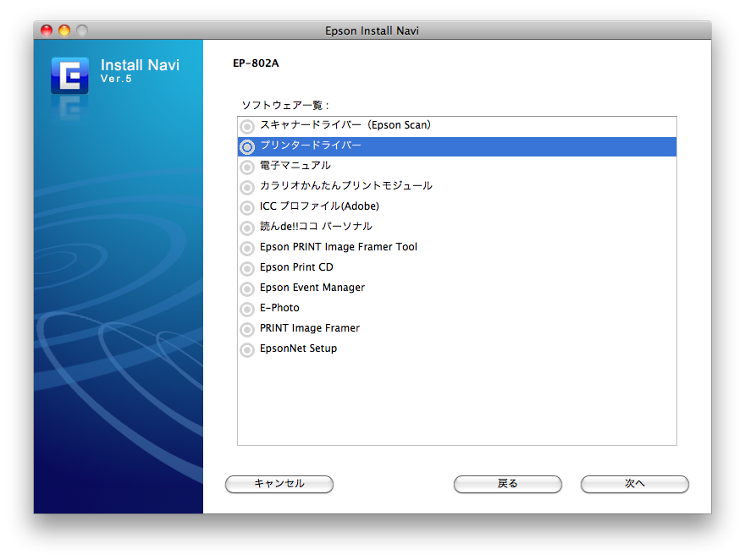Click the Epson PRINT Image Framer Tool icon

tap(247, 248)
